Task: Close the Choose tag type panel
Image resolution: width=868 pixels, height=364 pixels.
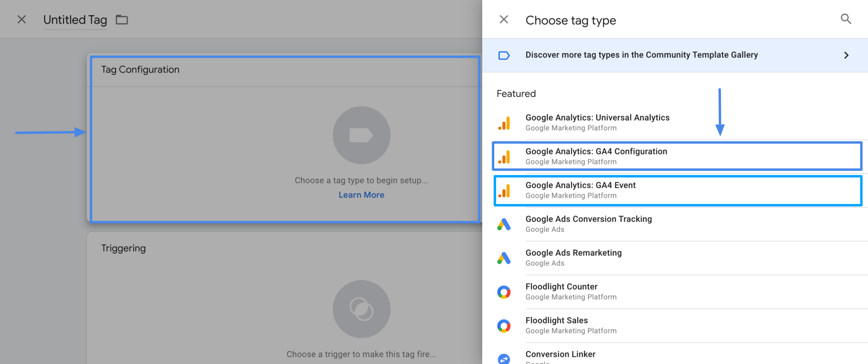Action: [x=504, y=20]
